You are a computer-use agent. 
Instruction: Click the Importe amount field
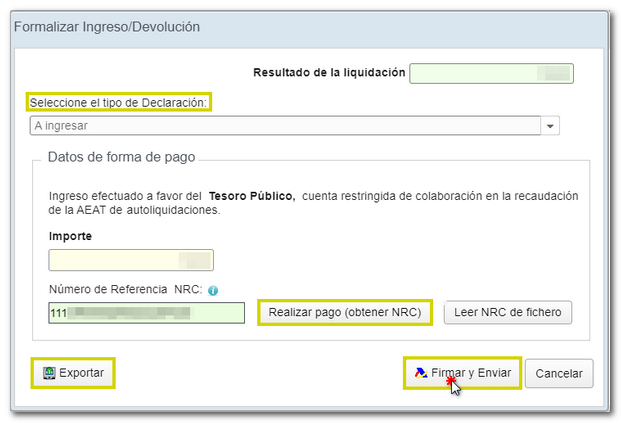(130, 260)
